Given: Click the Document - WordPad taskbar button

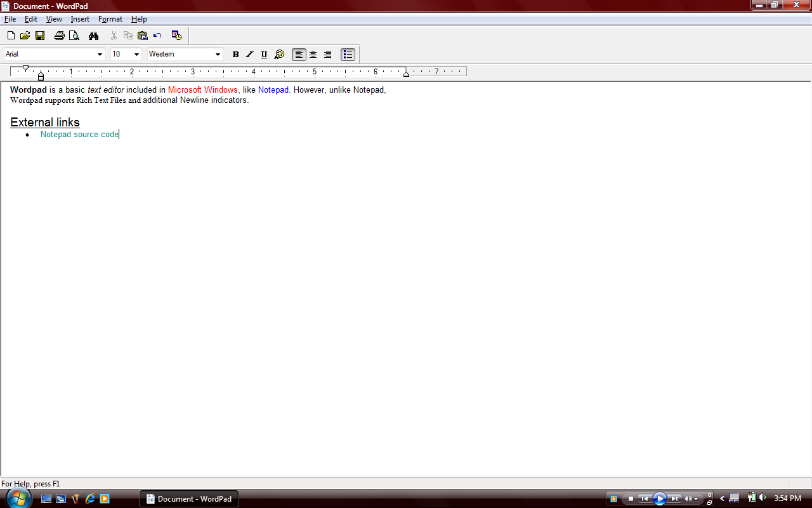Looking at the screenshot, I should click(x=189, y=499).
